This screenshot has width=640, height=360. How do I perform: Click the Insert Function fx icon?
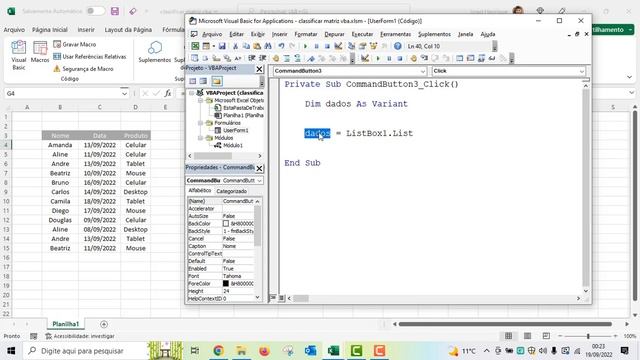(168, 93)
